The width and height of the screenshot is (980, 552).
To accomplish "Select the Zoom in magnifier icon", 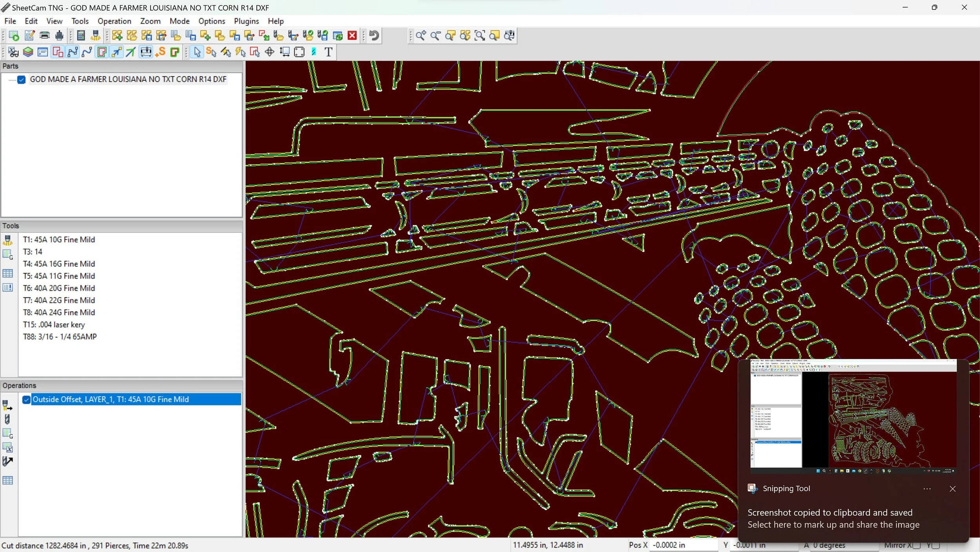I will click(421, 36).
